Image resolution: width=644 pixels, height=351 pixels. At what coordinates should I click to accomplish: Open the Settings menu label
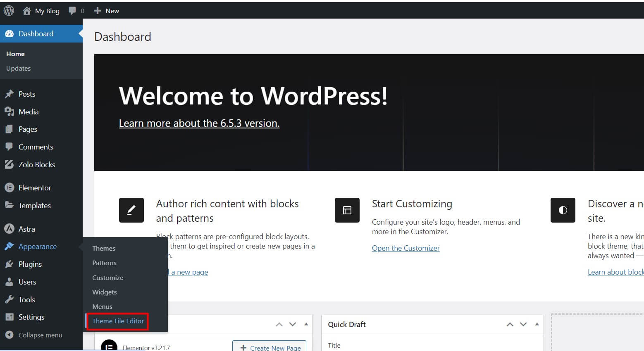click(x=31, y=317)
